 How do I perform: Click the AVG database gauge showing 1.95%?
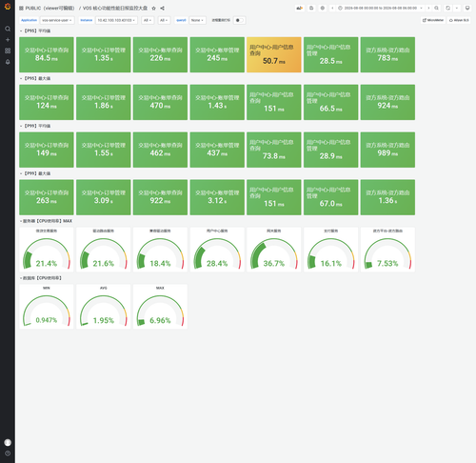point(104,307)
